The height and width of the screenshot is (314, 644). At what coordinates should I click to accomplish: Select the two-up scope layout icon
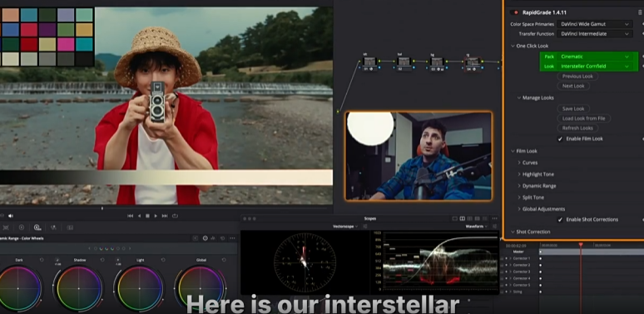(x=462, y=219)
